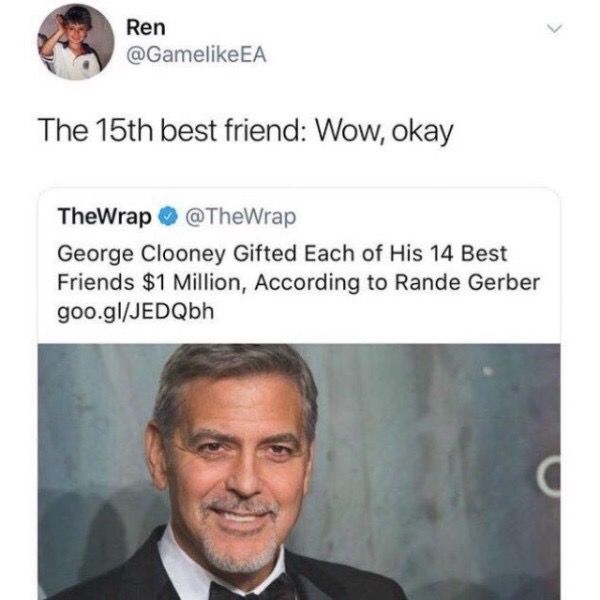Click the 'Rande Gerber' name in headline

pos(467,282)
